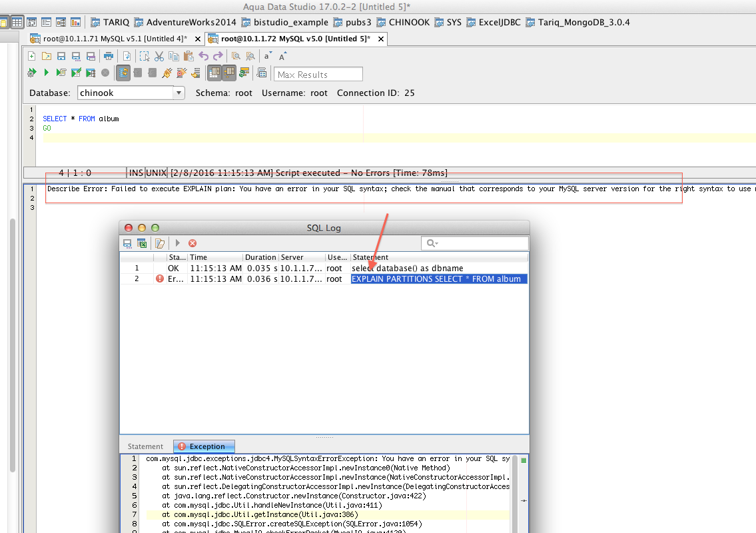
Task: Click the Max Results input field
Action: point(318,74)
